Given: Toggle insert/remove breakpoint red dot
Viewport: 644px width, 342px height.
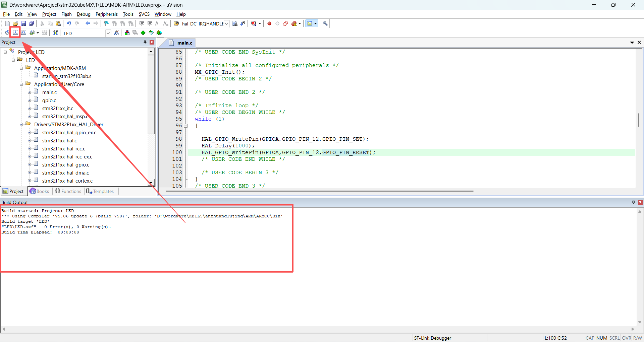Looking at the screenshot, I should pyautogui.click(x=269, y=23).
